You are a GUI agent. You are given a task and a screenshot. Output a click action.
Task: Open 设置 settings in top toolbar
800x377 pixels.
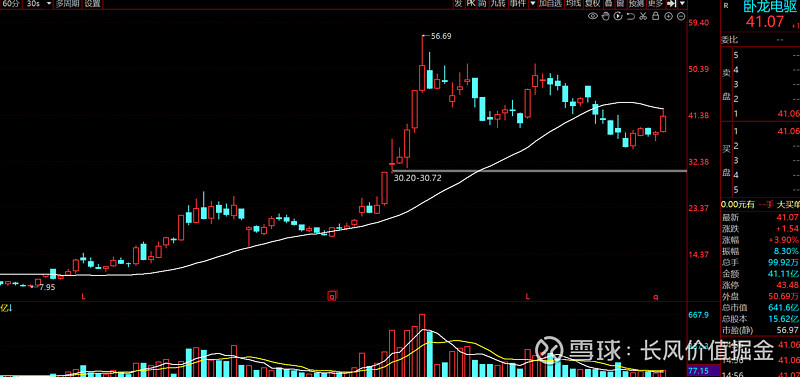pyautogui.click(x=93, y=4)
